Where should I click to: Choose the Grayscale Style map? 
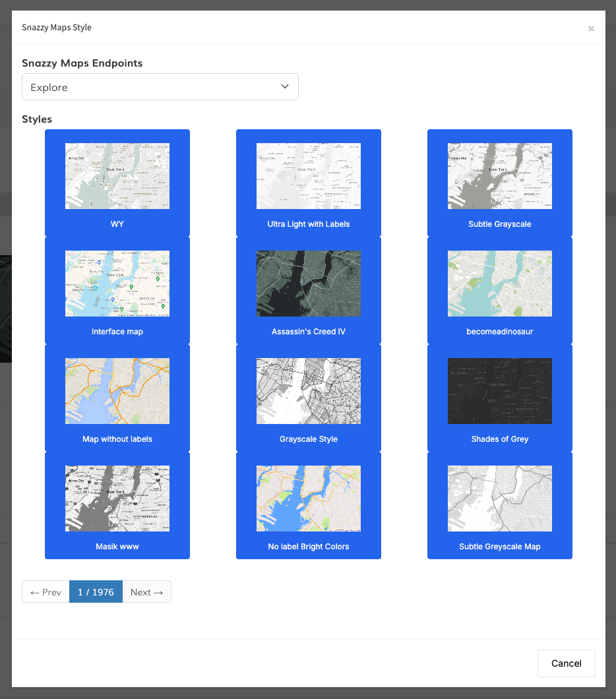click(309, 391)
